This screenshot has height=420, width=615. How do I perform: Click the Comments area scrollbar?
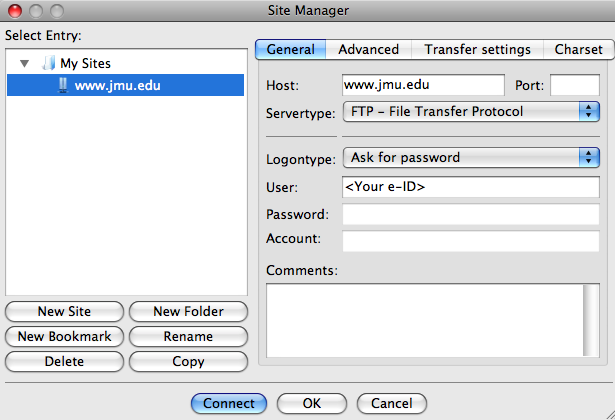tap(591, 320)
